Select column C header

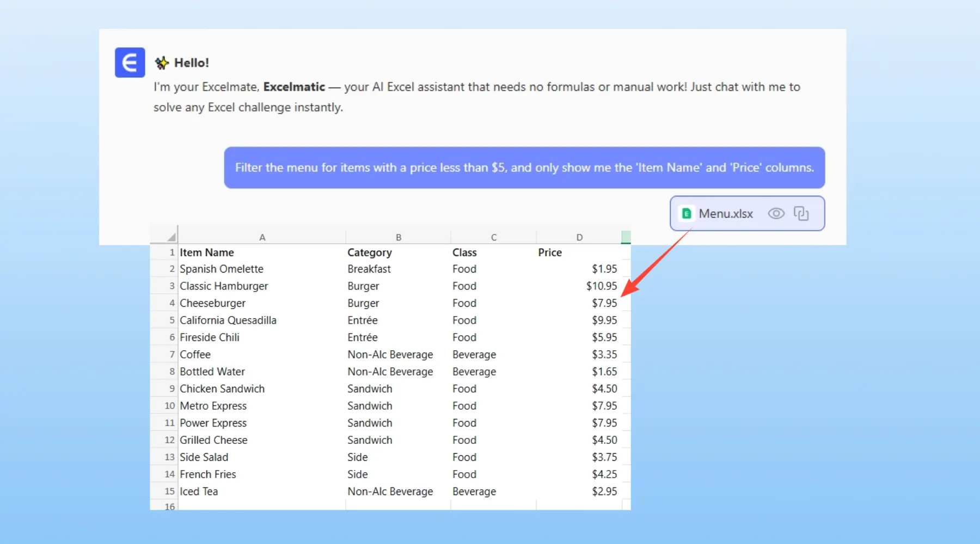[x=493, y=237]
